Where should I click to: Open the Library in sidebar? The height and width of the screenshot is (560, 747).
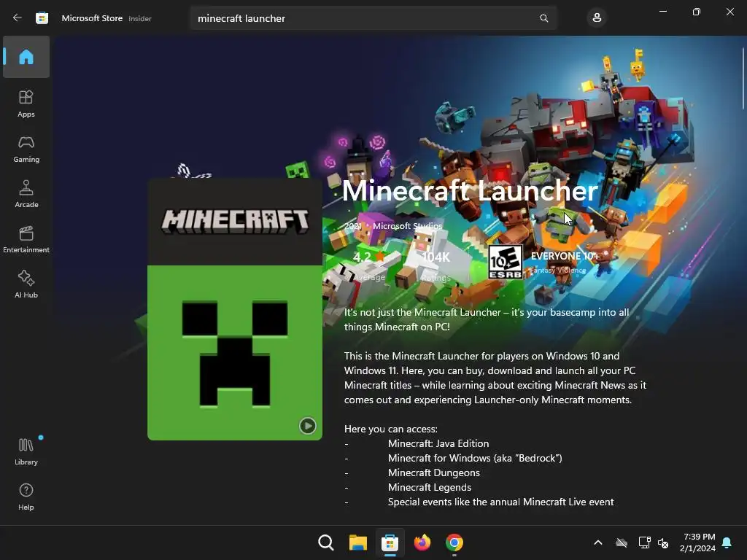click(26, 451)
